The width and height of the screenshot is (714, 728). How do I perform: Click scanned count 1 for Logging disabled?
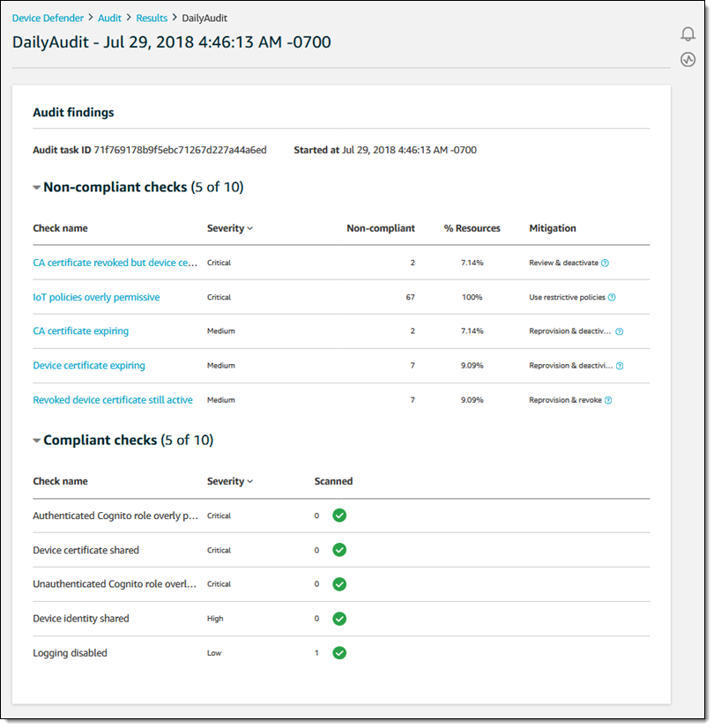pyautogui.click(x=317, y=653)
